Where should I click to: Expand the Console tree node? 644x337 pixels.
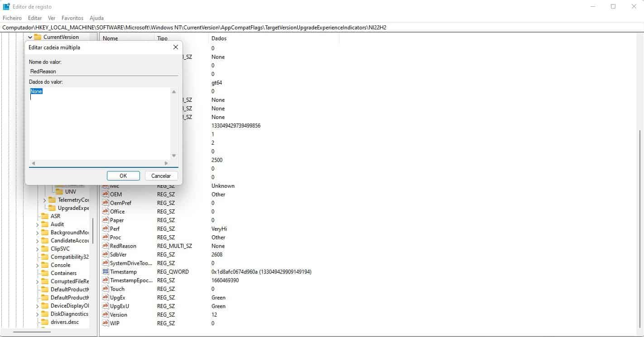[38, 265]
